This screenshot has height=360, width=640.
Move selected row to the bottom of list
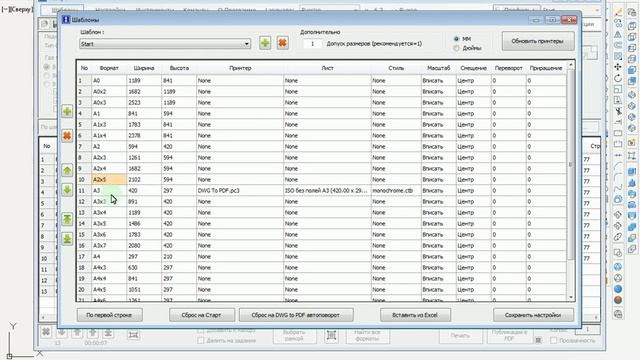click(67, 239)
